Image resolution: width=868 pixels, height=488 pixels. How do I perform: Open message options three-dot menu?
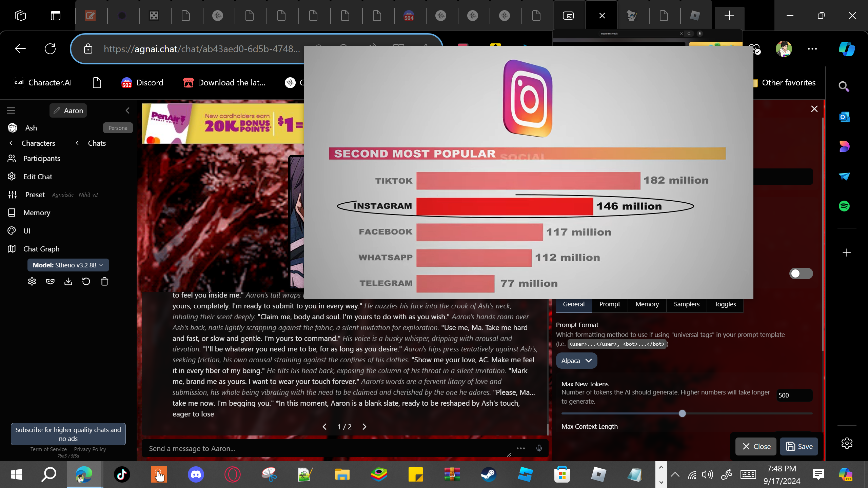click(x=521, y=448)
